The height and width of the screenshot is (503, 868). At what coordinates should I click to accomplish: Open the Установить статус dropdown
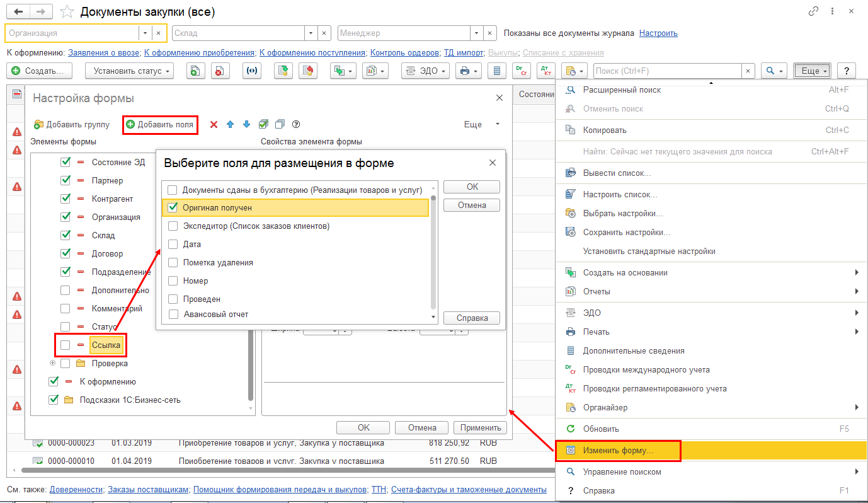[x=129, y=71]
